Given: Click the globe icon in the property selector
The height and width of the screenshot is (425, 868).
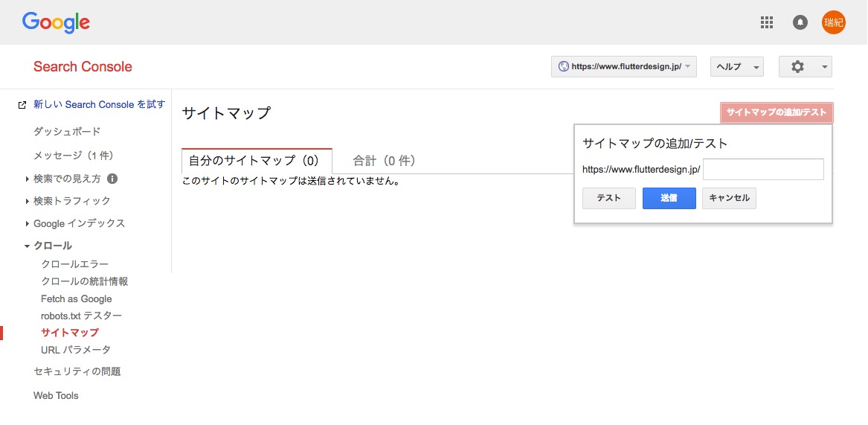Looking at the screenshot, I should click(564, 66).
